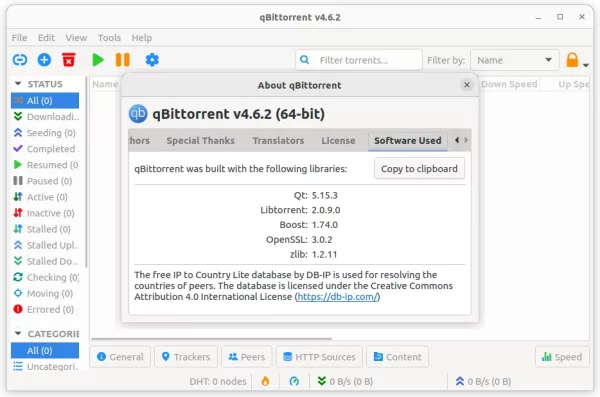Click the Add Torrent File plus icon

(x=44, y=60)
